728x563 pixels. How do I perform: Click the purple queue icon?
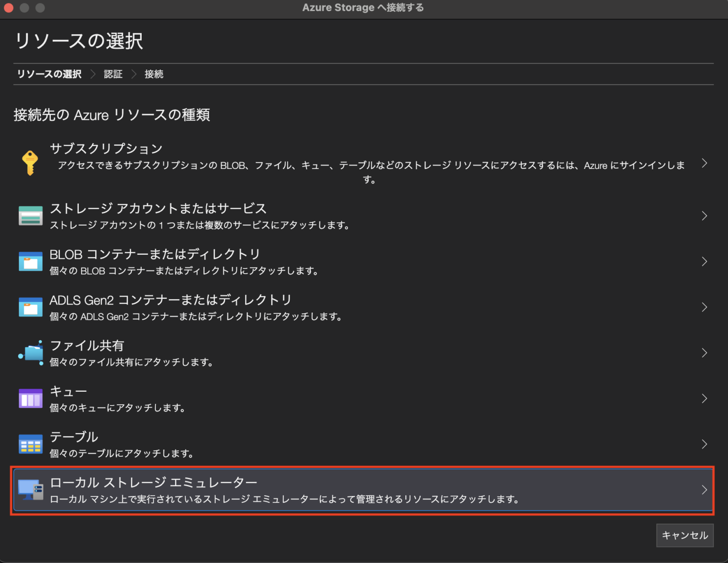point(30,398)
